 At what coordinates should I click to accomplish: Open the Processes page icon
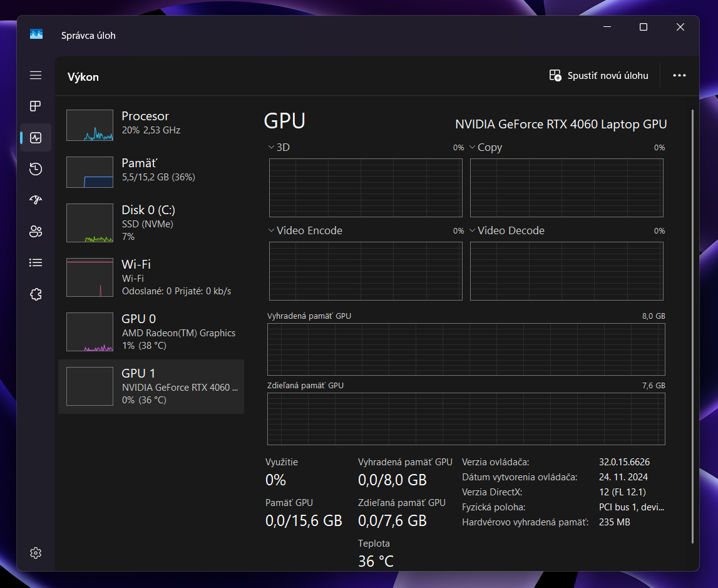pos(36,106)
